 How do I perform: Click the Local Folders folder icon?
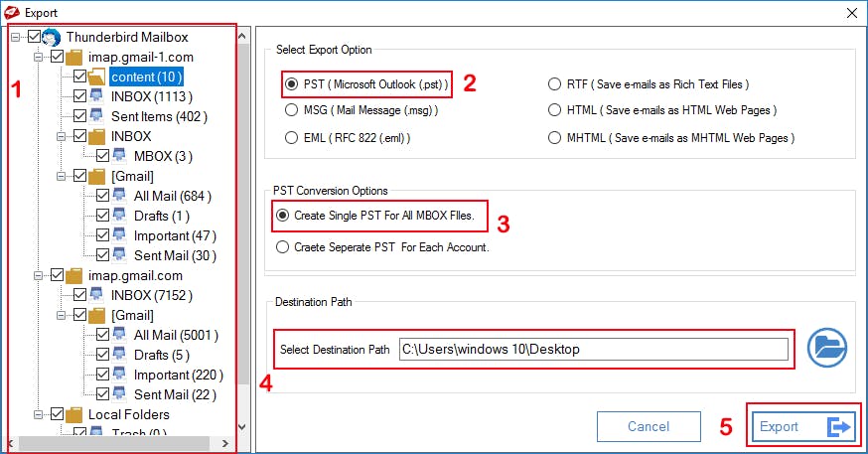point(73,414)
